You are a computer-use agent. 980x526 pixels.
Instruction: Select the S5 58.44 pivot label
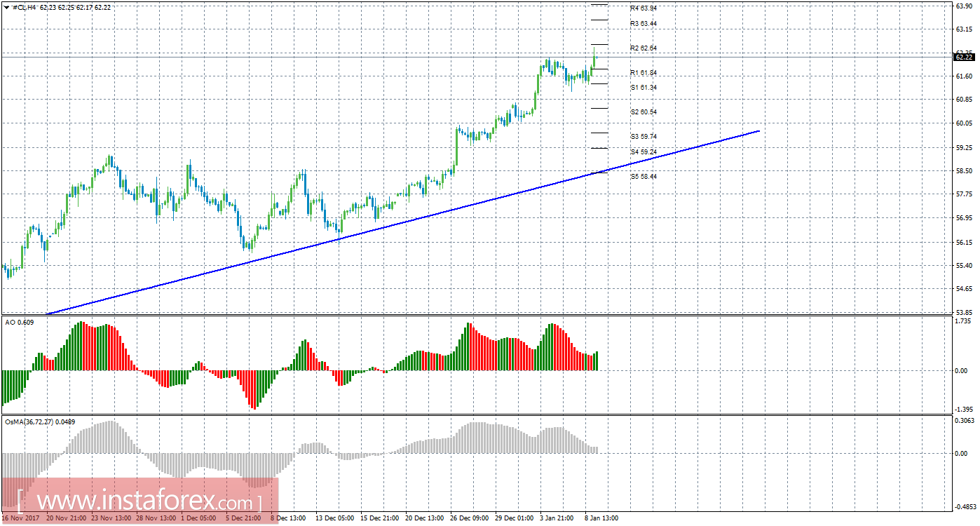click(643, 177)
